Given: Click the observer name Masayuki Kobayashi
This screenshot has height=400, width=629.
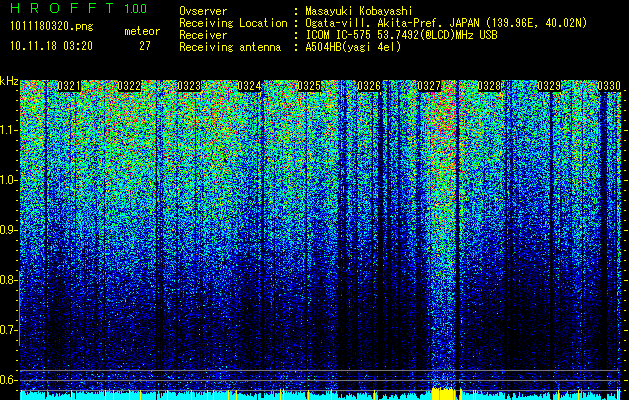Looking at the screenshot, I should tap(359, 11).
